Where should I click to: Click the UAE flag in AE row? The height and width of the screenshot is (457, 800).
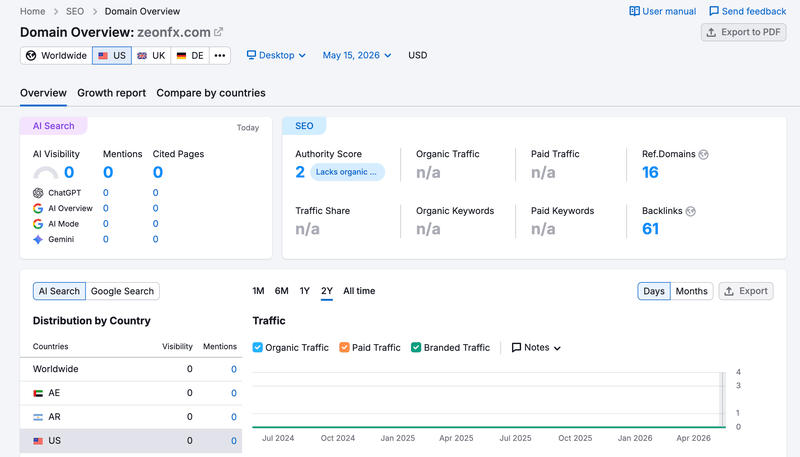point(38,393)
